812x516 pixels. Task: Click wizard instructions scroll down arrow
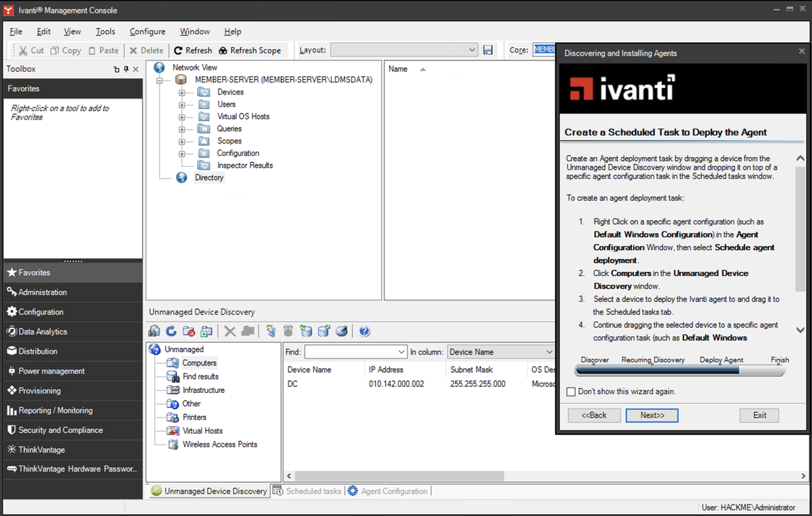click(x=800, y=330)
